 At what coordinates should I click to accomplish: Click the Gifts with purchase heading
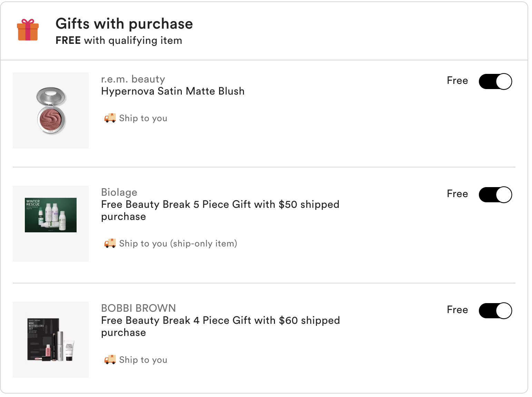point(124,24)
